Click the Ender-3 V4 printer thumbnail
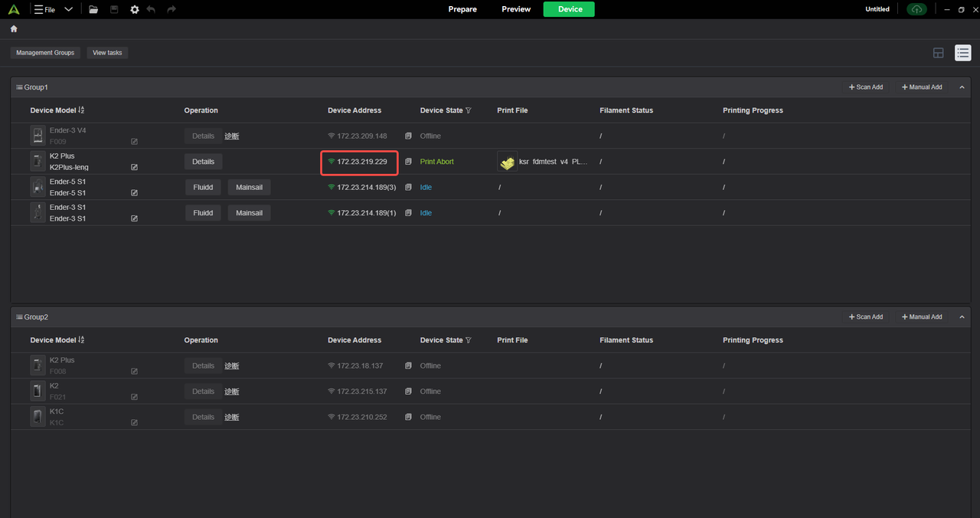Image resolution: width=980 pixels, height=518 pixels. pos(38,136)
